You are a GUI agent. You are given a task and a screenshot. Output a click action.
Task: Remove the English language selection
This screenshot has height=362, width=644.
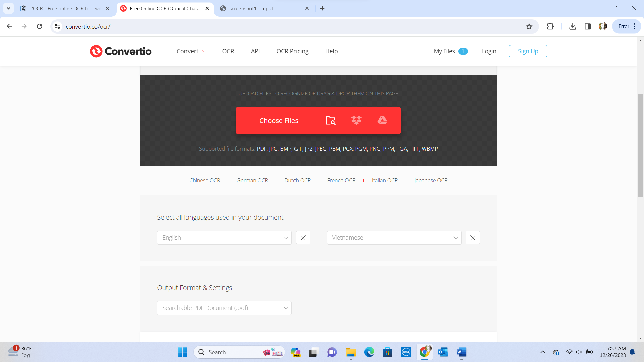click(x=303, y=237)
